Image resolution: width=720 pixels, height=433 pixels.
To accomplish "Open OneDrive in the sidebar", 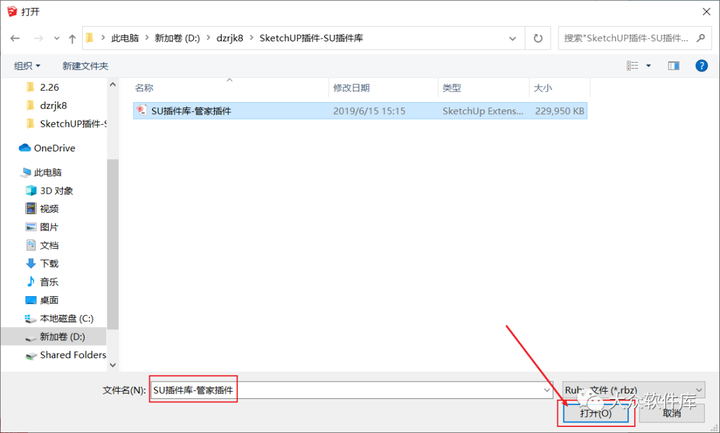I will (54, 148).
